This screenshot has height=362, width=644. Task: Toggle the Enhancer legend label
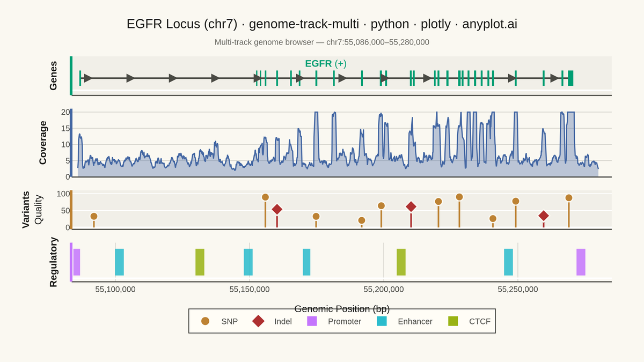(415, 322)
